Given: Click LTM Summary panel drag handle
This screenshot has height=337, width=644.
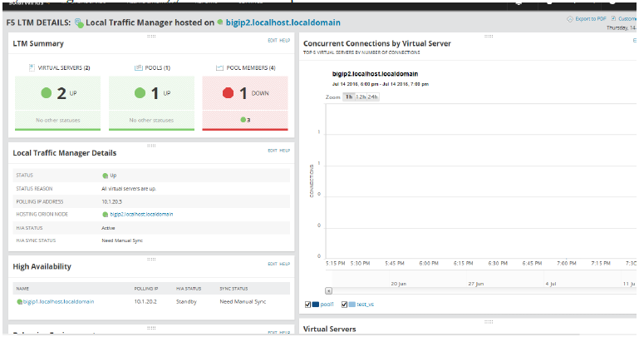Looking at the screenshot, I should [151, 37].
